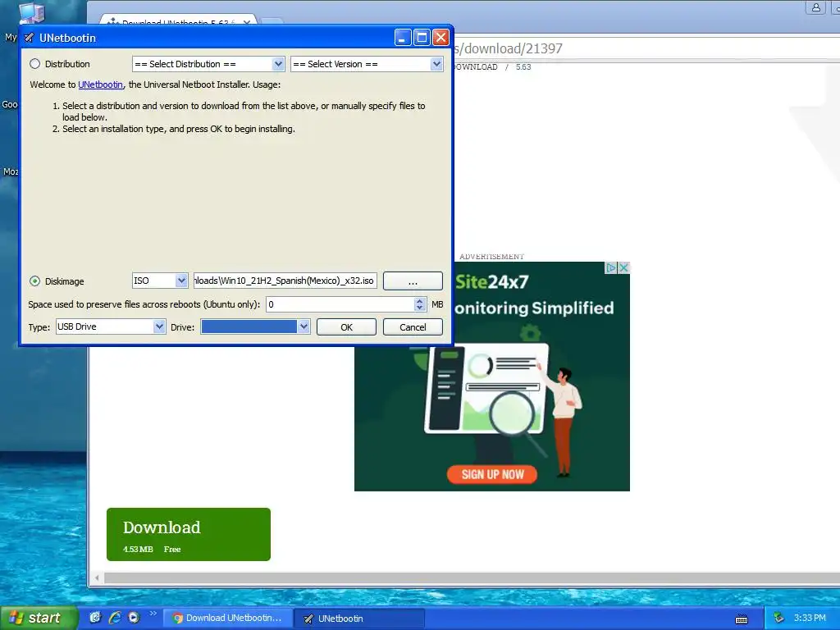Image resolution: width=840 pixels, height=630 pixels.
Task: Close the UNetbootin window
Action: click(441, 37)
